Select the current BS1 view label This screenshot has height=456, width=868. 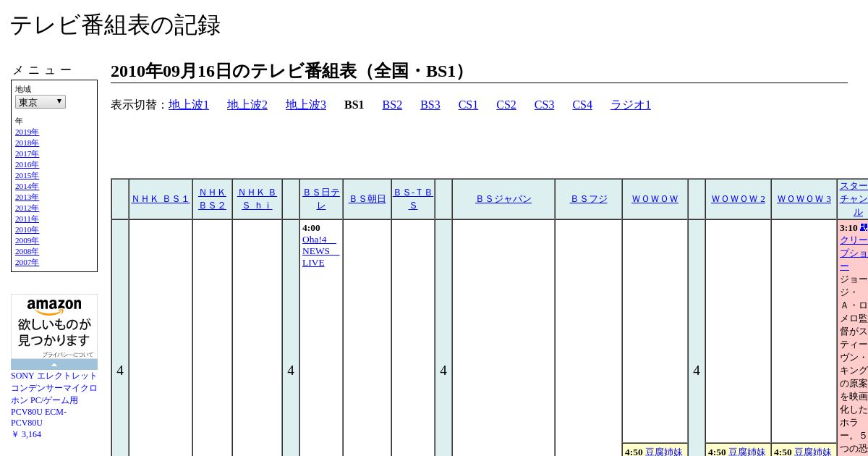pos(354,105)
